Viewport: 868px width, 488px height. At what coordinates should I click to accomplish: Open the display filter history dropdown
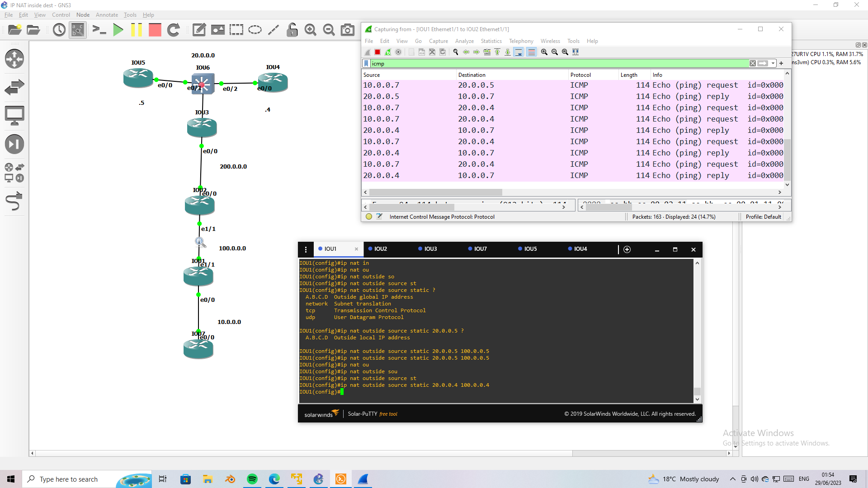(x=773, y=63)
